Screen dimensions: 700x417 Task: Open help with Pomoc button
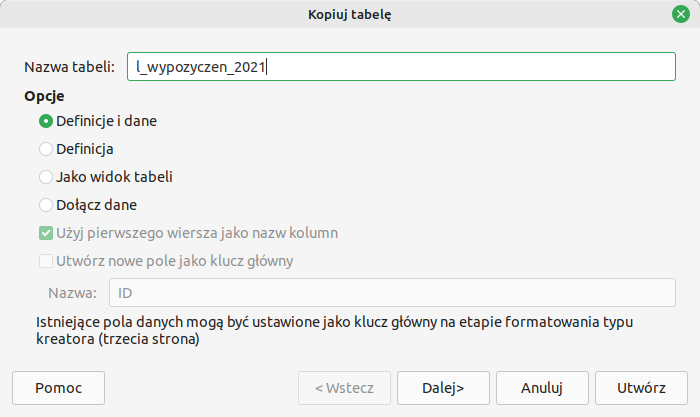point(58,388)
